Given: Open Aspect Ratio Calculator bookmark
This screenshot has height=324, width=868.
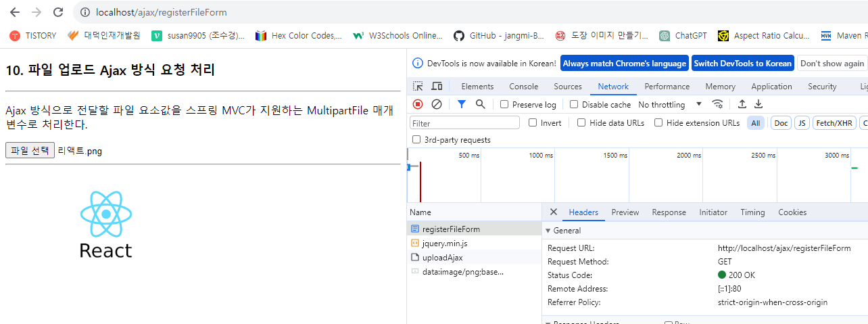Looking at the screenshot, I should tap(764, 36).
